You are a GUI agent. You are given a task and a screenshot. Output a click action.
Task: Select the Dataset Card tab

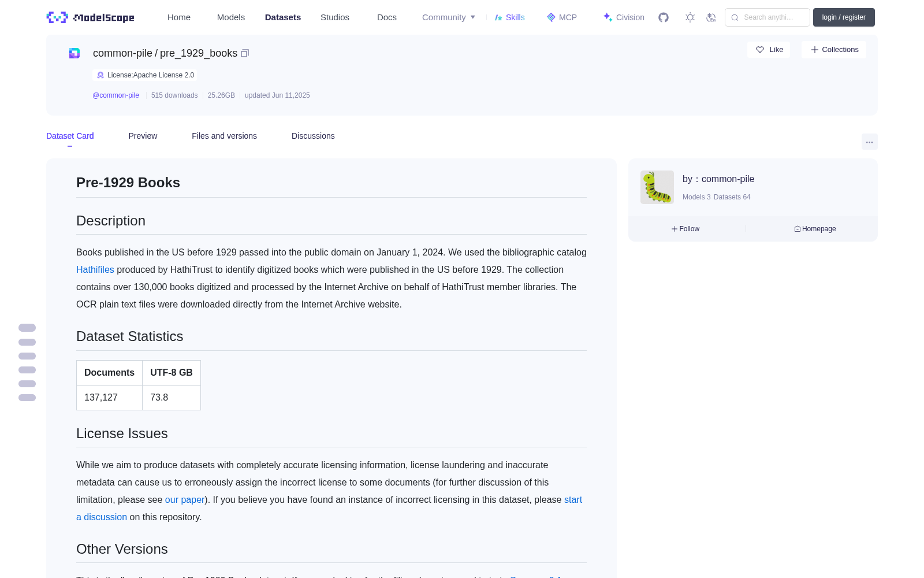(x=70, y=136)
